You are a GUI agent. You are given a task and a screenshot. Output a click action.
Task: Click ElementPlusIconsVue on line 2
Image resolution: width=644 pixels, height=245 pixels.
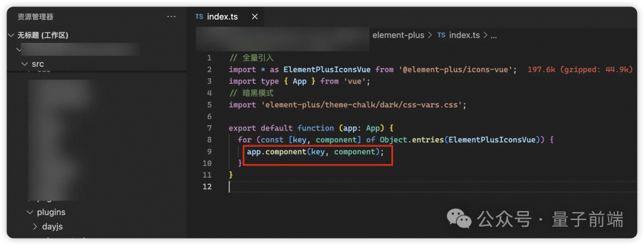tap(327, 70)
